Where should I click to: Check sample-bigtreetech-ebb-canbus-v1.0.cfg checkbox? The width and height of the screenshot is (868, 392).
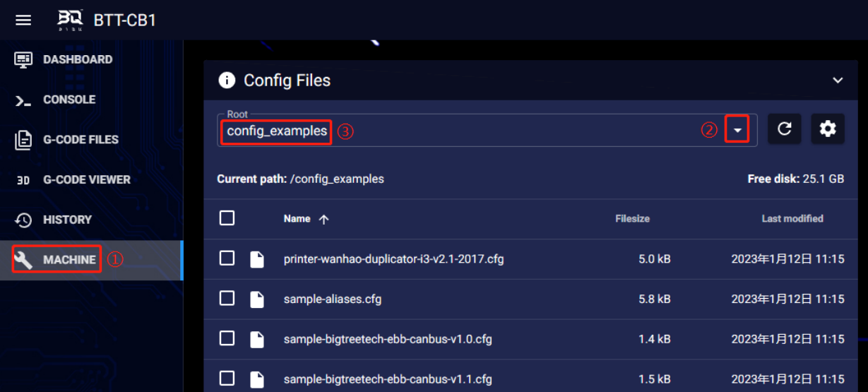pos(227,338)
